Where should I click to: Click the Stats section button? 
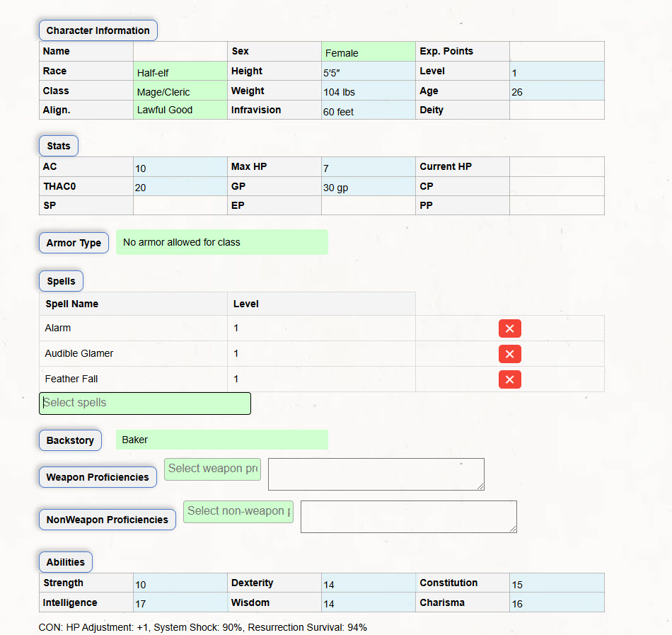click(59, 146)
